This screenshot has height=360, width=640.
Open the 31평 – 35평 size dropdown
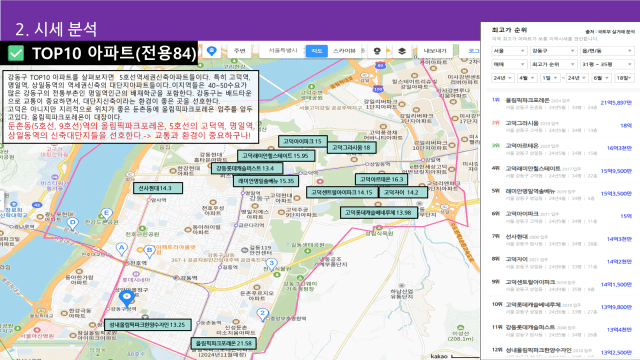[607, 64]
